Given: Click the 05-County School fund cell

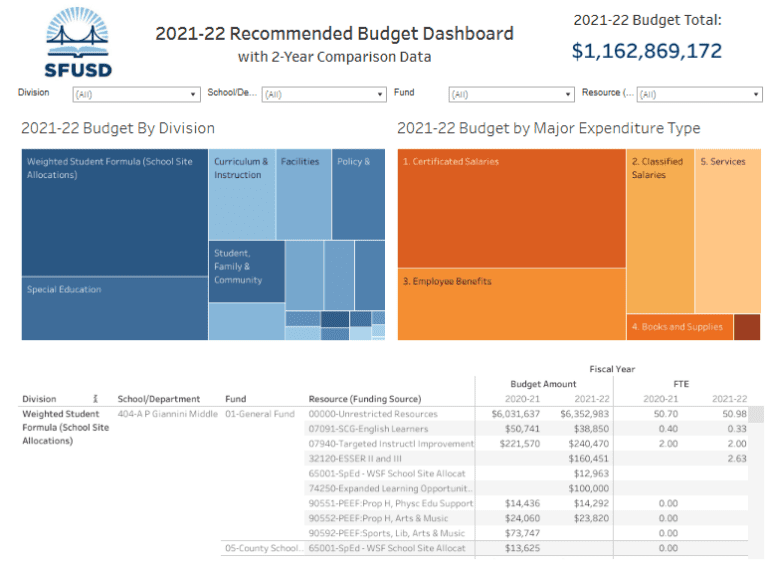Looking at the screenshot, I should [262, 548].
